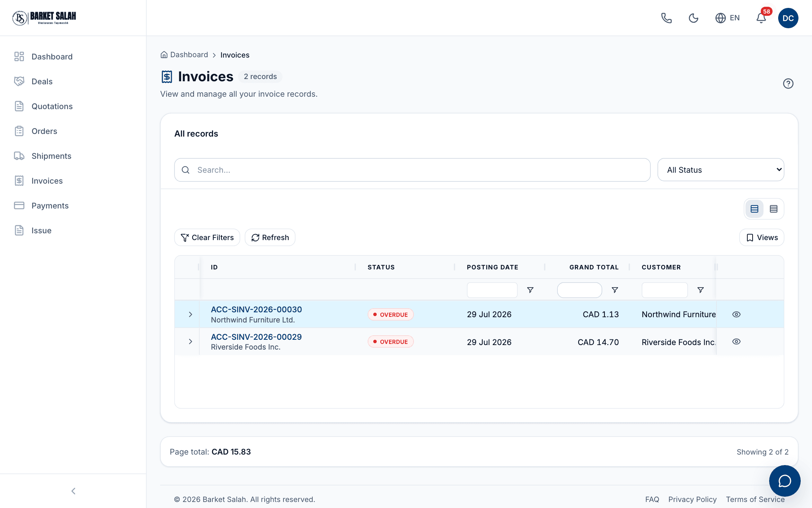
Task: Click the Clear Filters button
Action: pos(207,237)
